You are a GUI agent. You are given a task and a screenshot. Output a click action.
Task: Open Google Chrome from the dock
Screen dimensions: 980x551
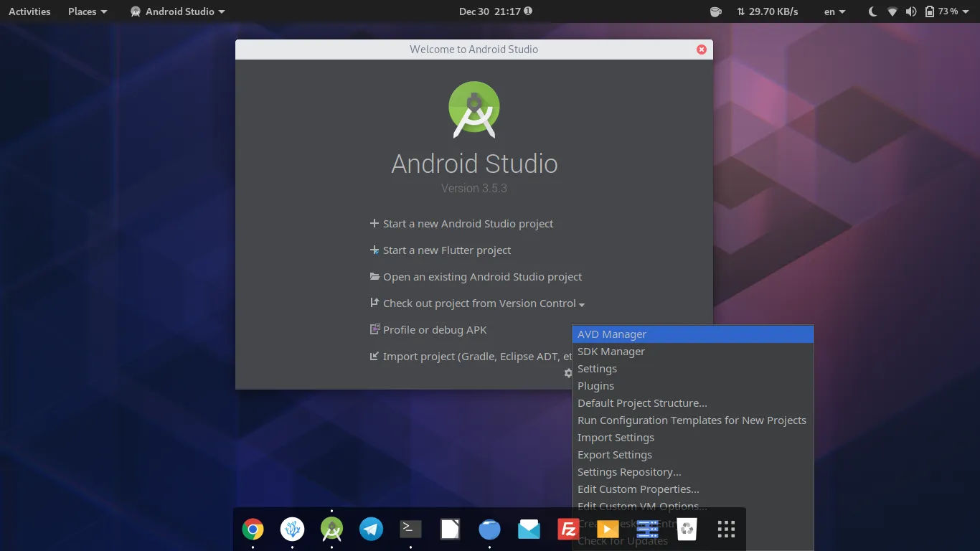(253, 529)
